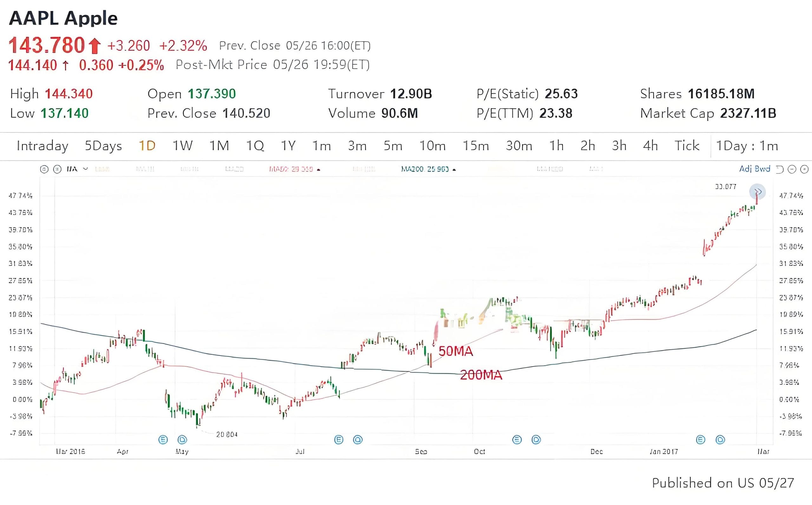Click the first indicator settings circle icon

pyautogui.click(x=44, y=169)
